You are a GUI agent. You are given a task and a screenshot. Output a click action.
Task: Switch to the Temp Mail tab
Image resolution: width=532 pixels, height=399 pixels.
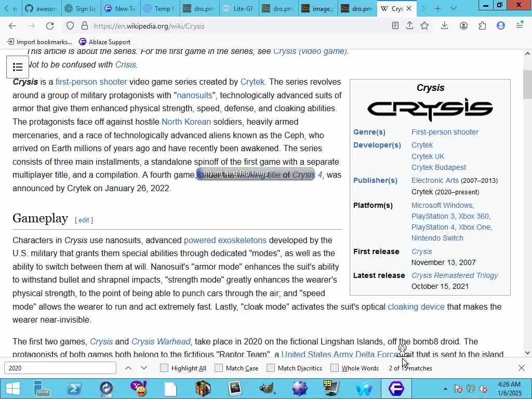(x=159, y=8)
